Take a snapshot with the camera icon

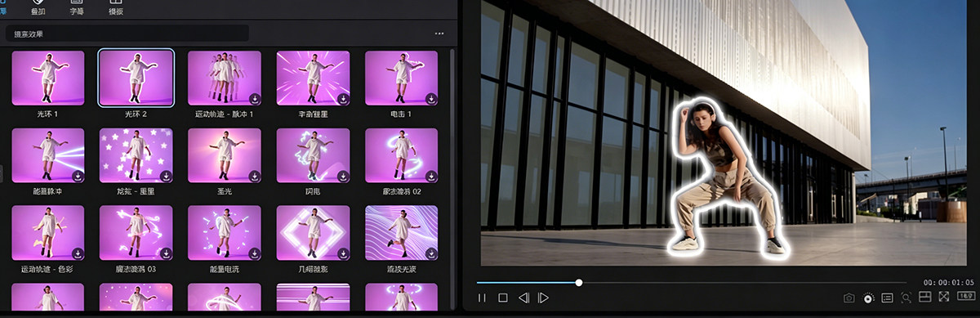click(x=849, y=298)
